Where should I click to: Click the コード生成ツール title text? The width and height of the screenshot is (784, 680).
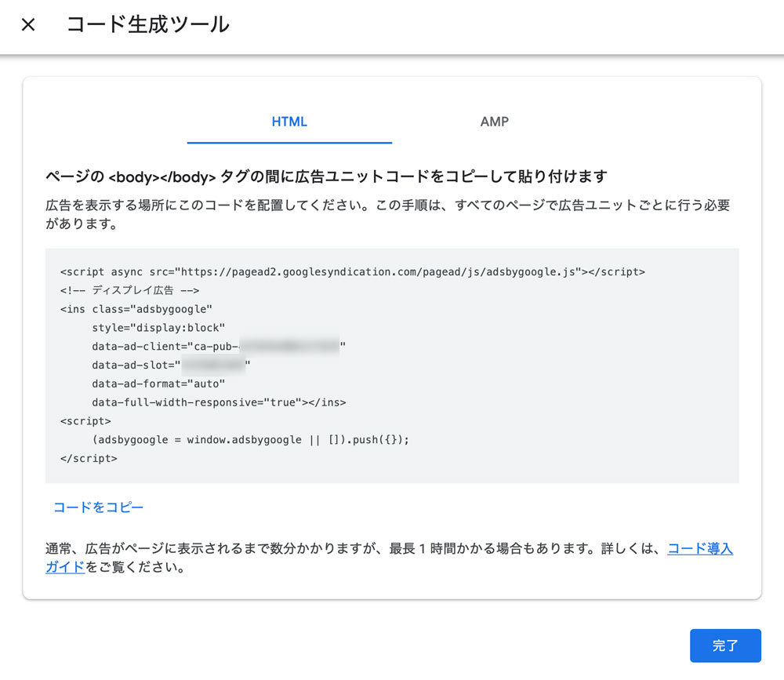pyautogui.click(x=148, y=24)
